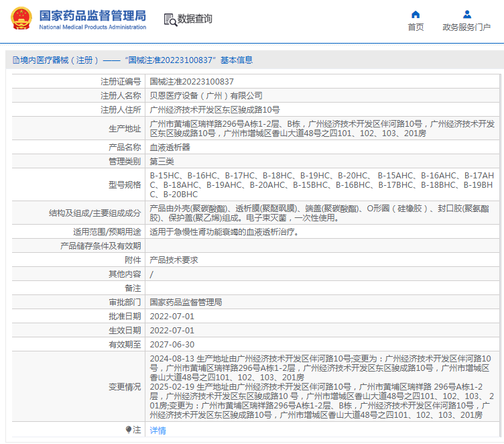Click the 生产地址 row label
Viewport: 504px width, 444px height.
click(125, 129)
